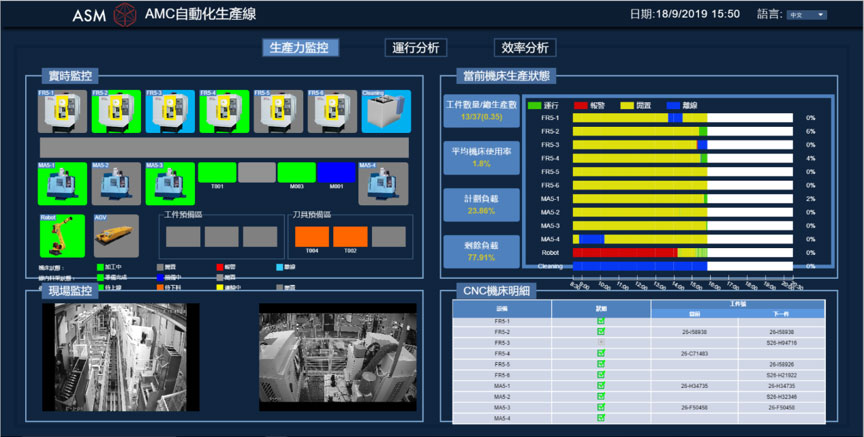Screen dimensions: 864x437
Task: Click the 平均機床使用率 1.8% stat card
Action: coord(482,157)
